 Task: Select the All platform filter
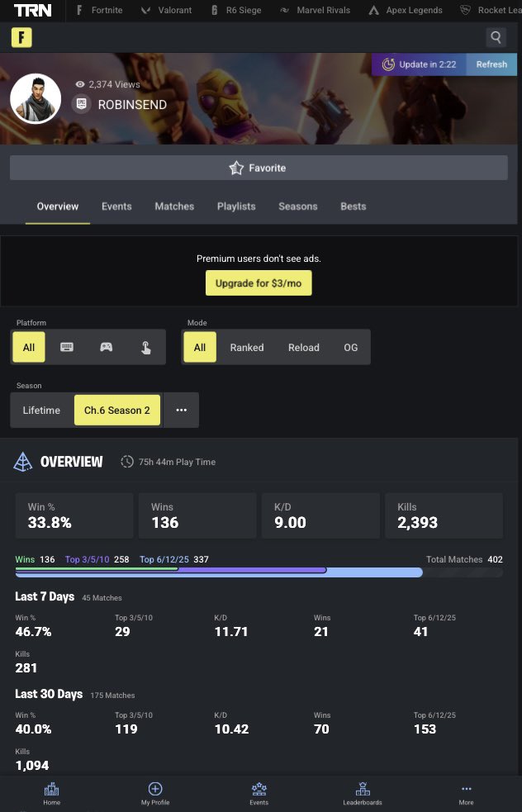click(x=29, y=347)
